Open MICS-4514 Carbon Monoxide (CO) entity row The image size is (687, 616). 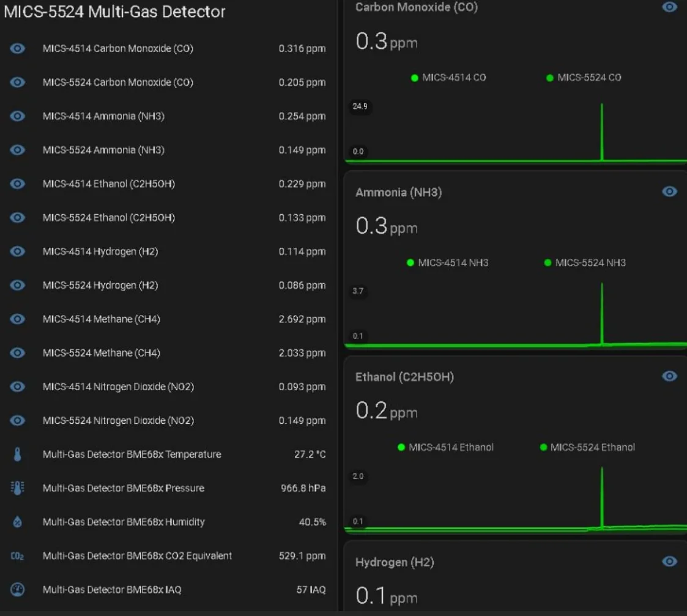pyautogui.click(x=168, y=48)
